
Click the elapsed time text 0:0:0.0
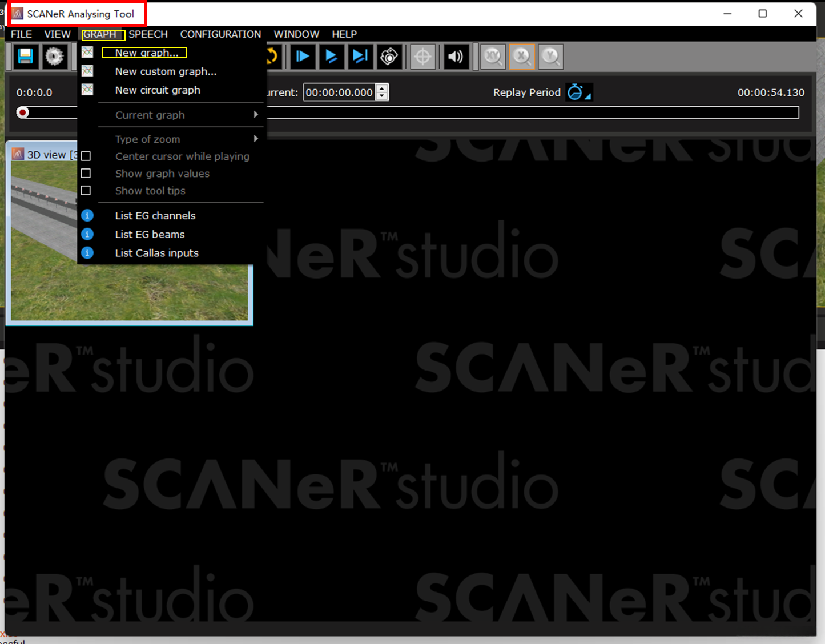coord(34,92)
